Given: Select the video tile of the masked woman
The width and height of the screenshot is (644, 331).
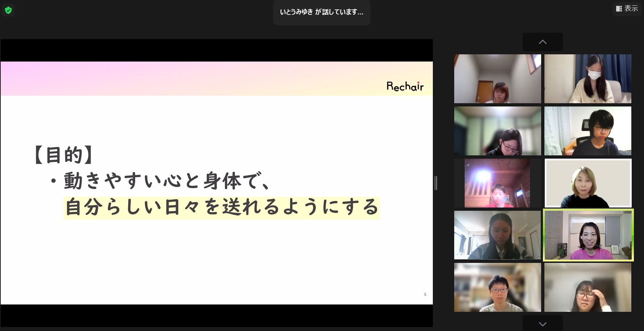Looking at the screenshot, I should (587, 79).
